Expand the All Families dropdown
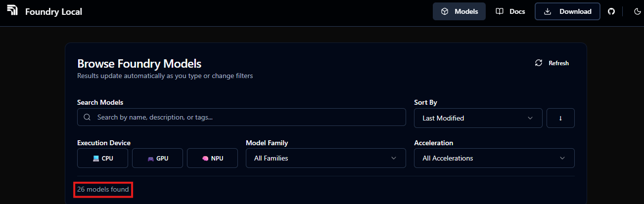Screen dimensions: 644x204 pos(326,158)
